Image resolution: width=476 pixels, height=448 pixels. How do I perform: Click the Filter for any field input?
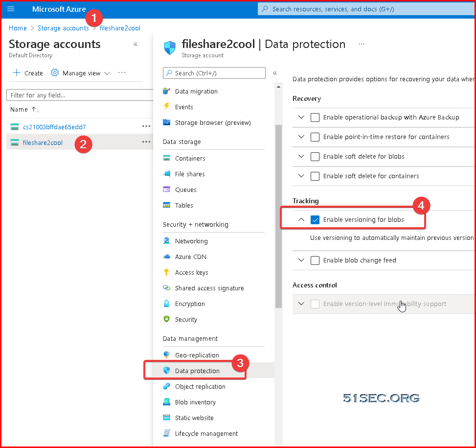(x=80, y=95)
